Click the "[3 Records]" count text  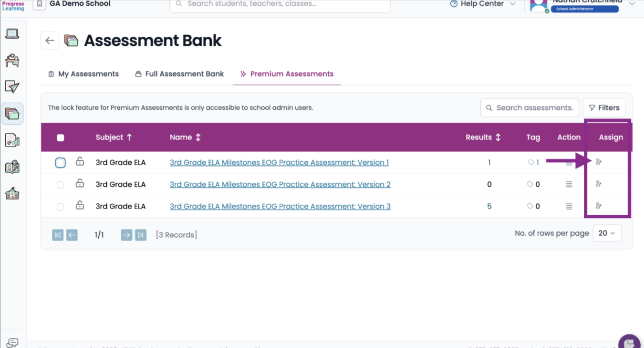pos(177,235)
